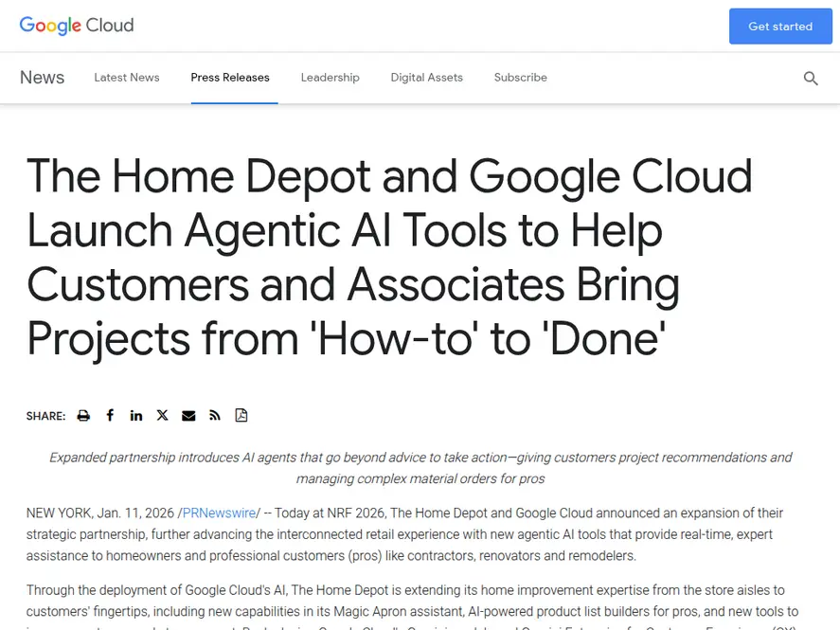This screenshot has height=630, width=840.
Task: Share article on X
Action: 163,416
